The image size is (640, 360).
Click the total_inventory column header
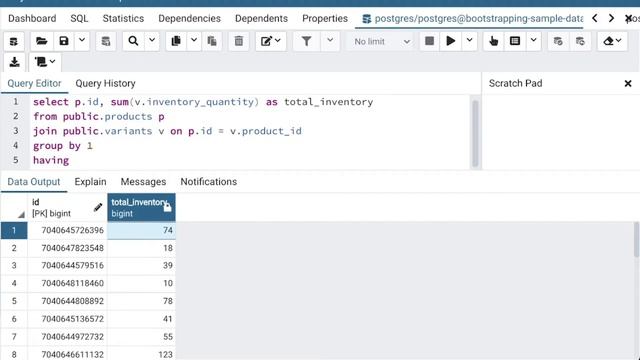[x=142, y=207]
